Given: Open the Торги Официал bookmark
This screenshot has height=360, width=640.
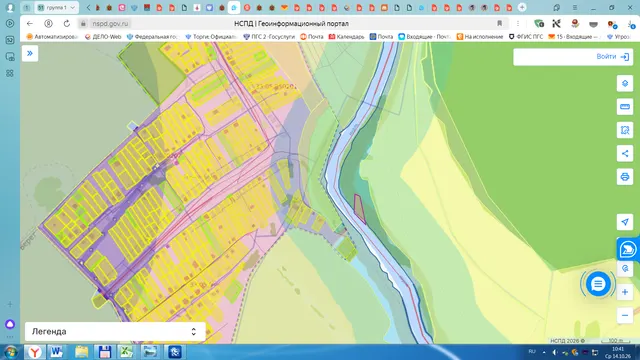Looking at the screenshot, I should click(x=211, y=37).
